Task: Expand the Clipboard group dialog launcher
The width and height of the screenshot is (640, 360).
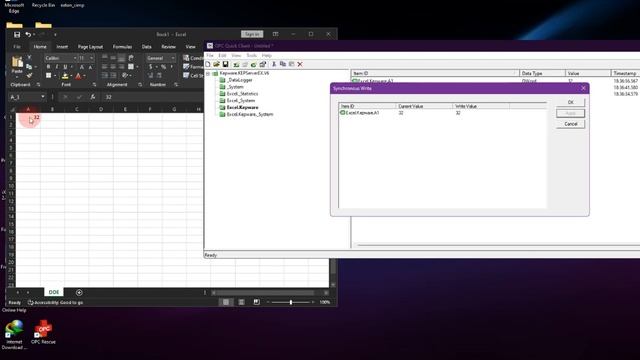Action: [x=38, y=85]
